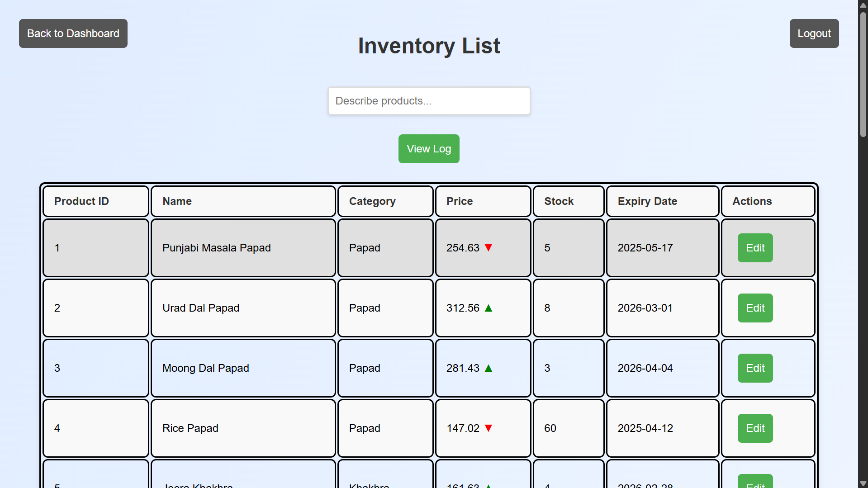
Task: Click red down arrow beside price 147.02
Action: coord(489,428)
